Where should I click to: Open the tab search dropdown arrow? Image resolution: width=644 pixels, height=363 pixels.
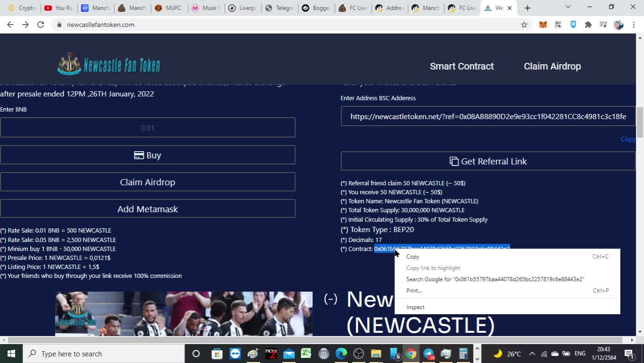point(568,7)
